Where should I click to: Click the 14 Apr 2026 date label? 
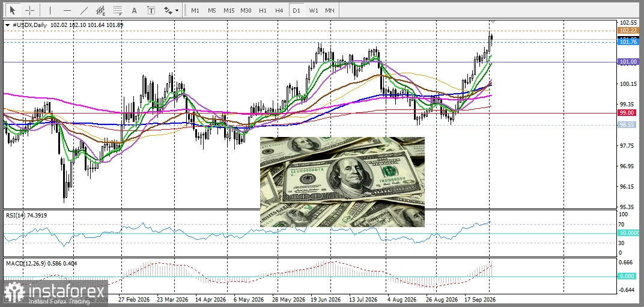point(211,300)
